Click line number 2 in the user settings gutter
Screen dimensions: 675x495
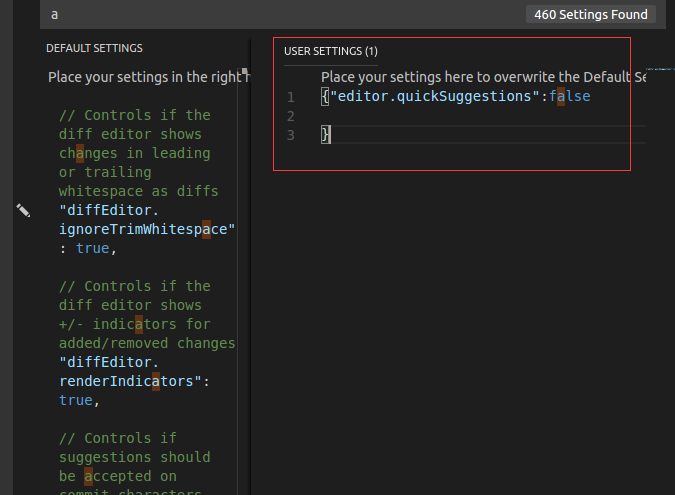[x=291, y=116]
